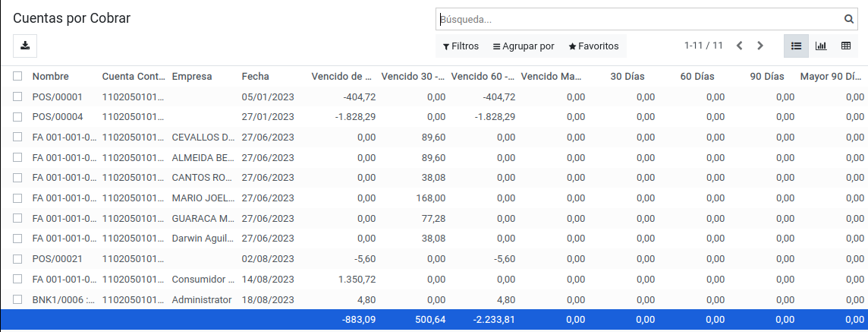
Task: Sort by the Nombre column header
Action: click(50, 77)
